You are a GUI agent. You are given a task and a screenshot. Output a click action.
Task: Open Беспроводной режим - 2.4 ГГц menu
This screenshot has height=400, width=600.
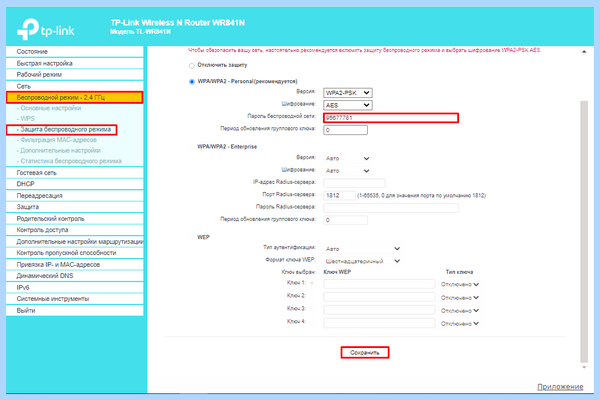75,98
